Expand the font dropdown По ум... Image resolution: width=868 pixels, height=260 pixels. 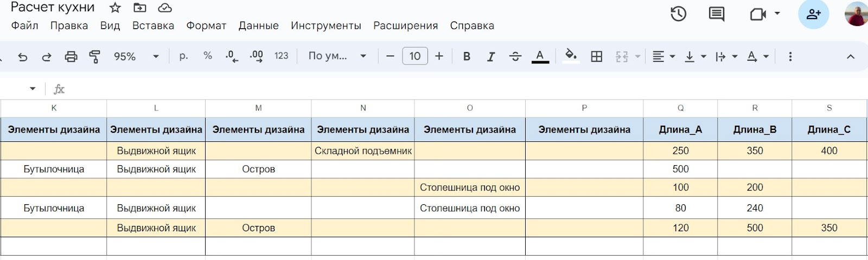click(337, 56)
